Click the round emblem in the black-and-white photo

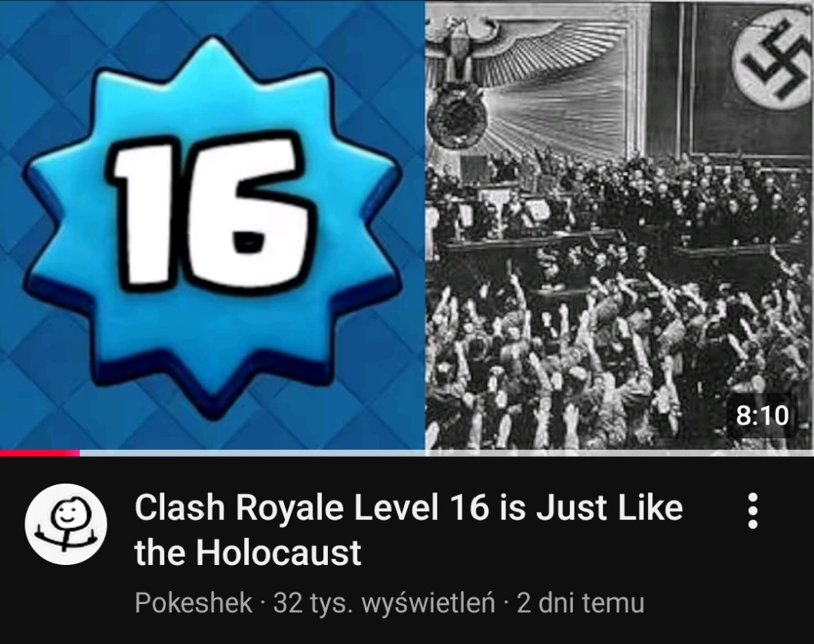tap(457, 117)
